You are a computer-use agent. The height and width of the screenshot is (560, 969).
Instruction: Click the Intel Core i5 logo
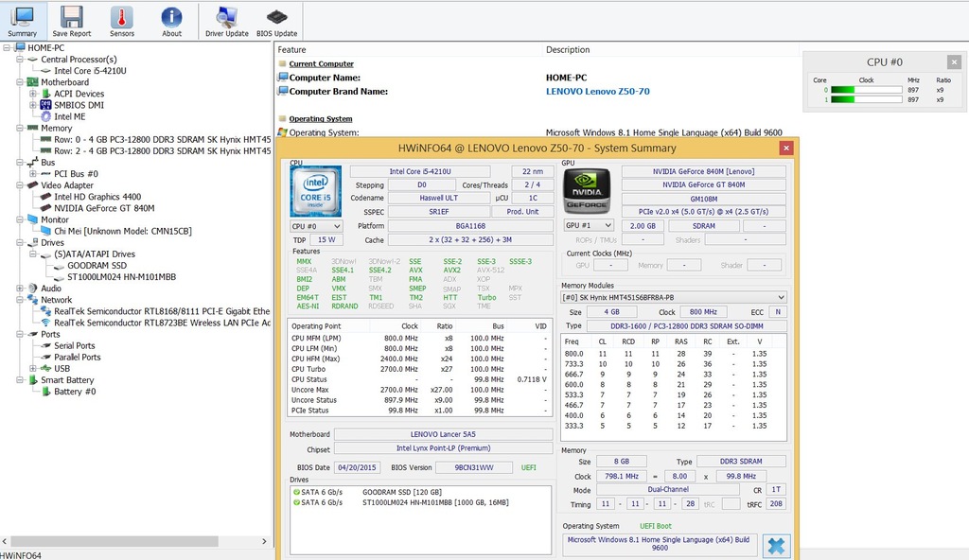tap(316, 191)
